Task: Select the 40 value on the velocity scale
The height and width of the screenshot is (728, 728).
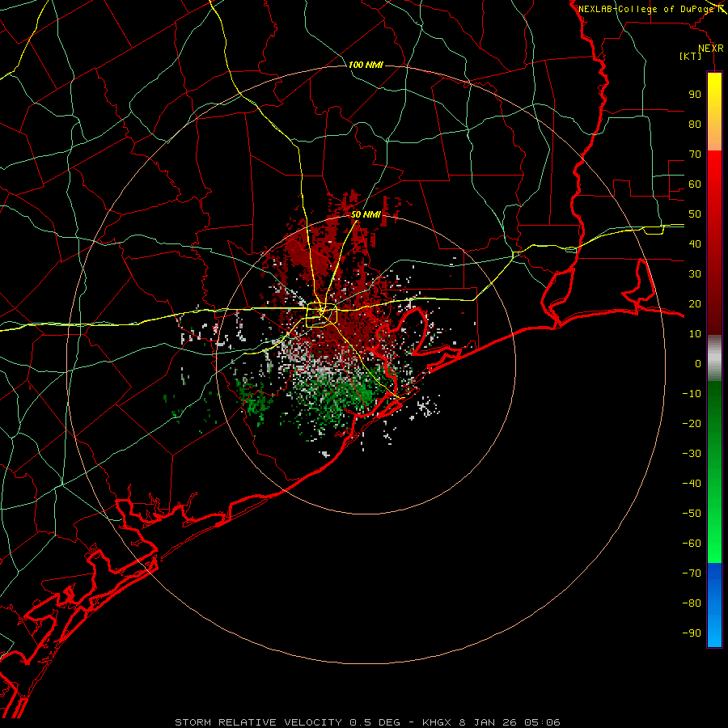Action: [x=695, y=244]
